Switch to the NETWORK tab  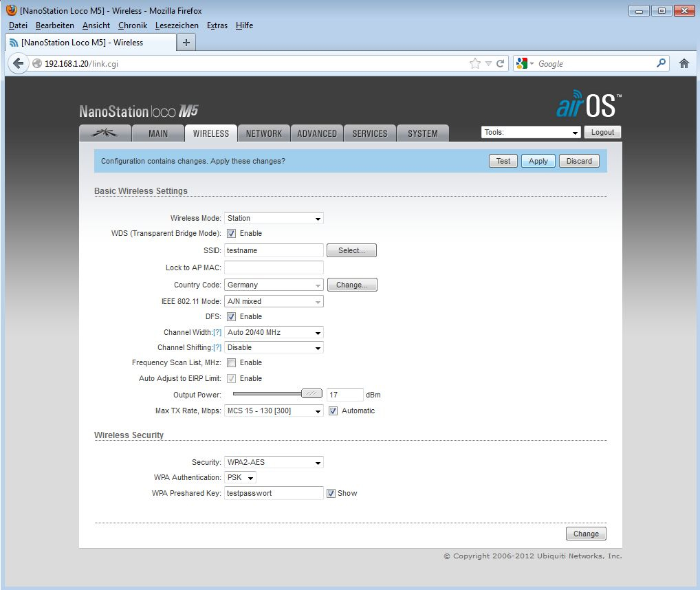pyautogui.click(x=264, y=133)
